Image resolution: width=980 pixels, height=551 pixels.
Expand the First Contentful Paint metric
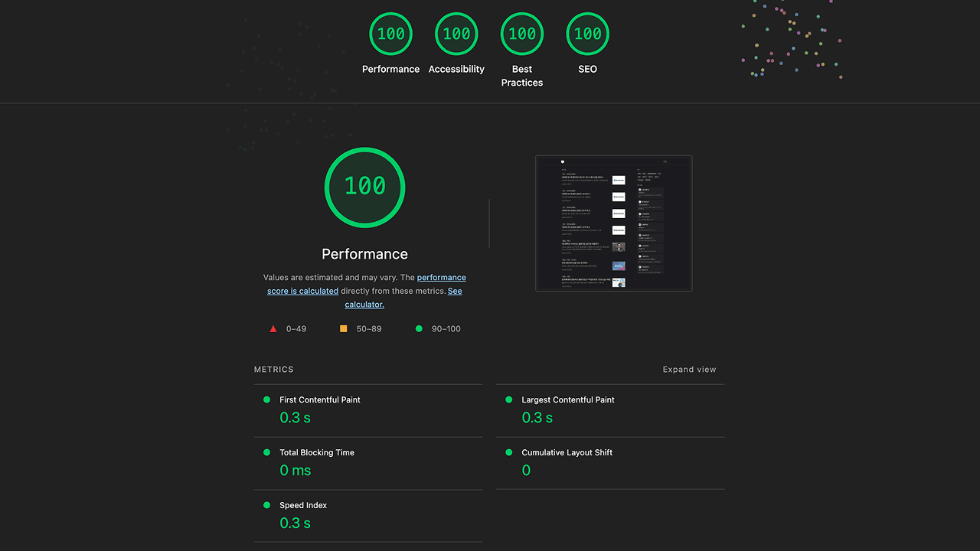pyautogui.click(x=320, y=399)
